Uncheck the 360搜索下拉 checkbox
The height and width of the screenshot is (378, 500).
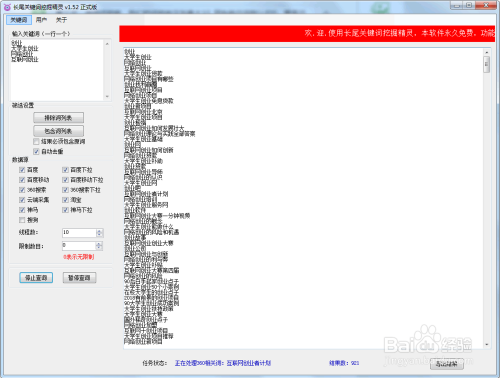(x=65, y=190)
